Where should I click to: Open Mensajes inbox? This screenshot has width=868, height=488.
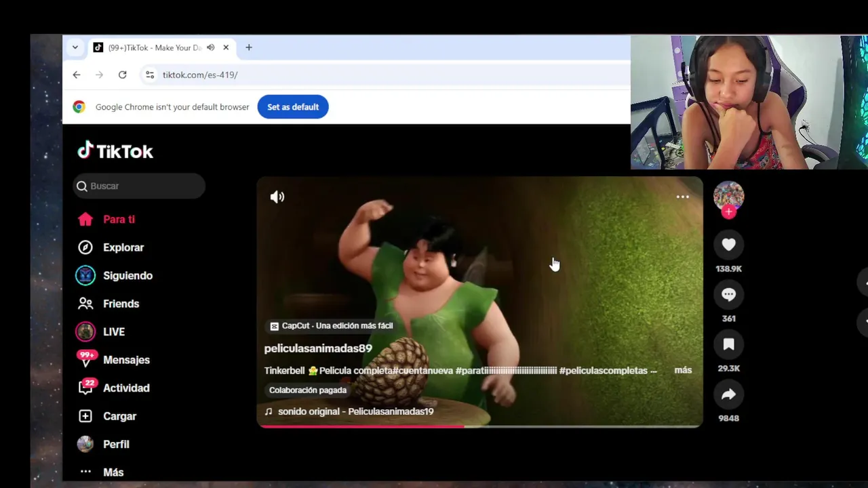pos(113,360)
